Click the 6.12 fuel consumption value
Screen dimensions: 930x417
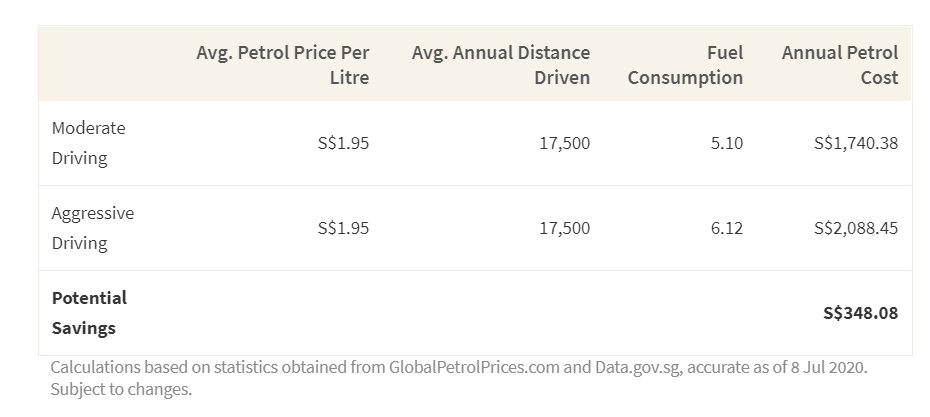coord(726,228)
